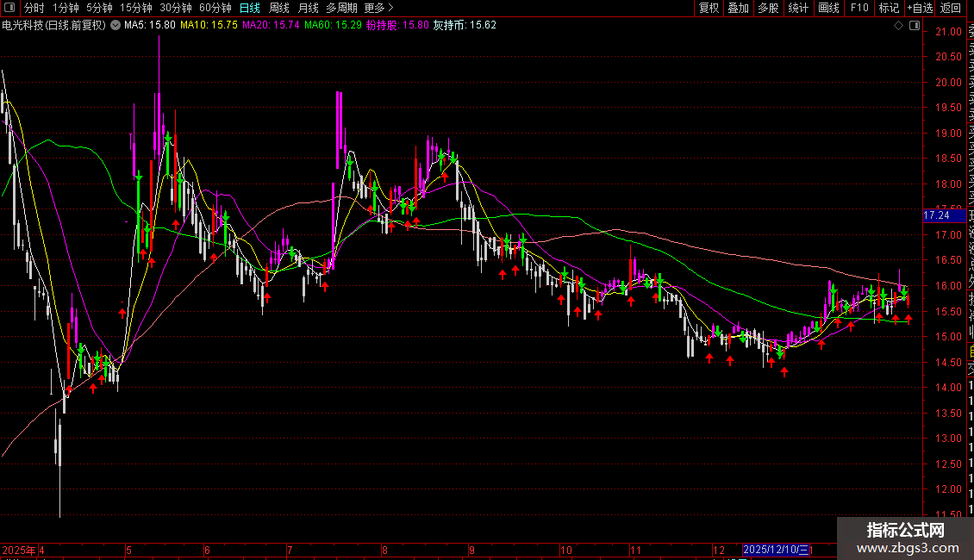The image size is (974, 560).
Task: Click the MA60: 15.29 indicator label
Action: click(x=333, y=26)
